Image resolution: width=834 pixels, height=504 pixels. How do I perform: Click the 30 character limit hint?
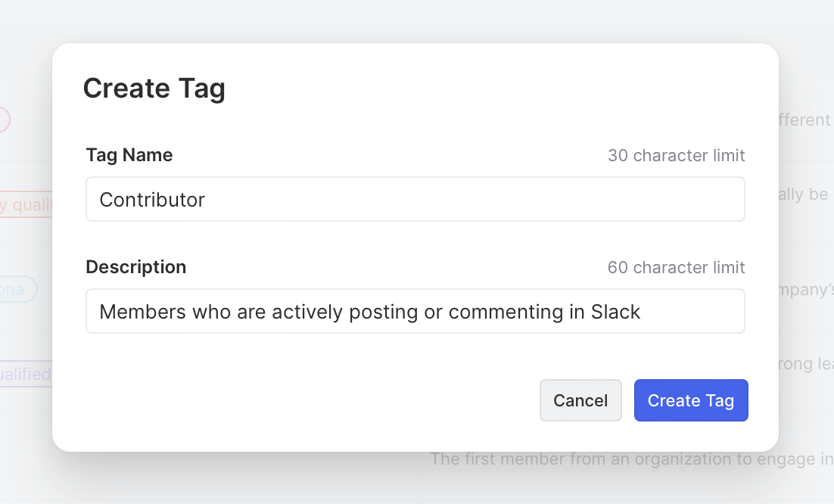(676, 156)
